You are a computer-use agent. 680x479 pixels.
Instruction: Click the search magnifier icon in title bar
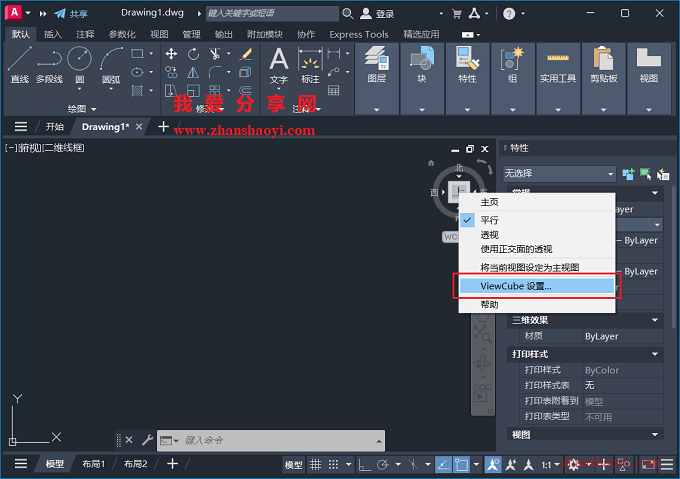[x=347, y=13]
